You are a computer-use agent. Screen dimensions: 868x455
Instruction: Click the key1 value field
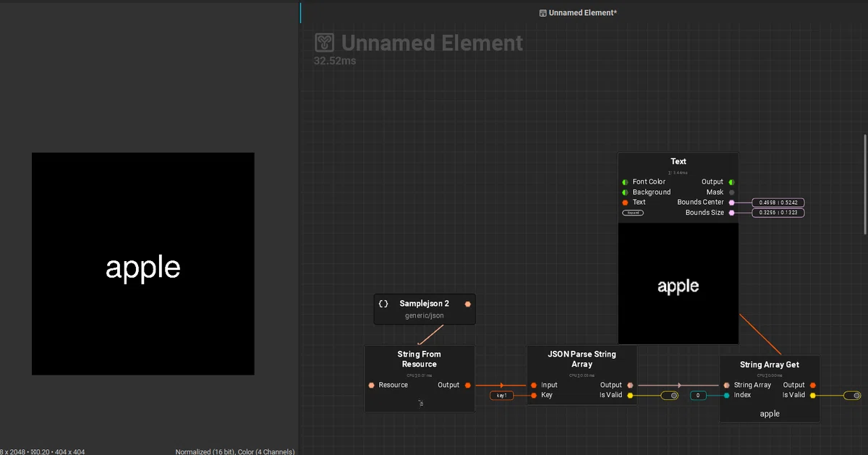tap(502, 396)
